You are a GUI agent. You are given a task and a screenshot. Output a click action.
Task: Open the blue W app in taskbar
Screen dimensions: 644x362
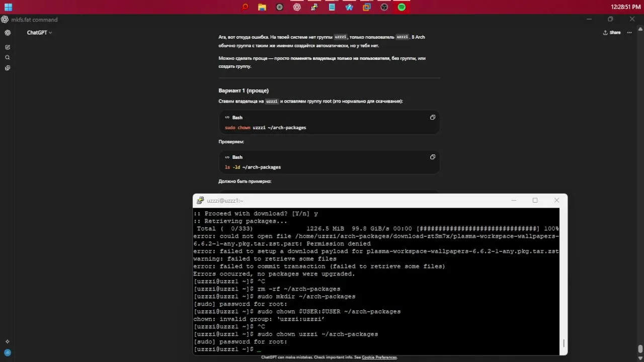click(349, 7)
